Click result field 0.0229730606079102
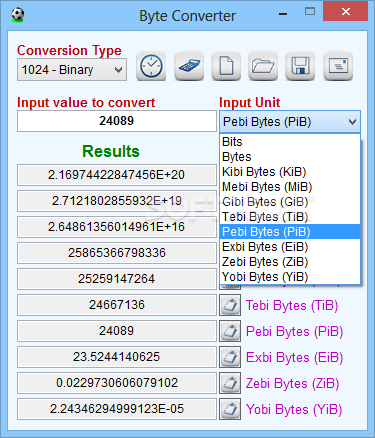Viewport: 375px width, 438px height. (x=117, y=383)
